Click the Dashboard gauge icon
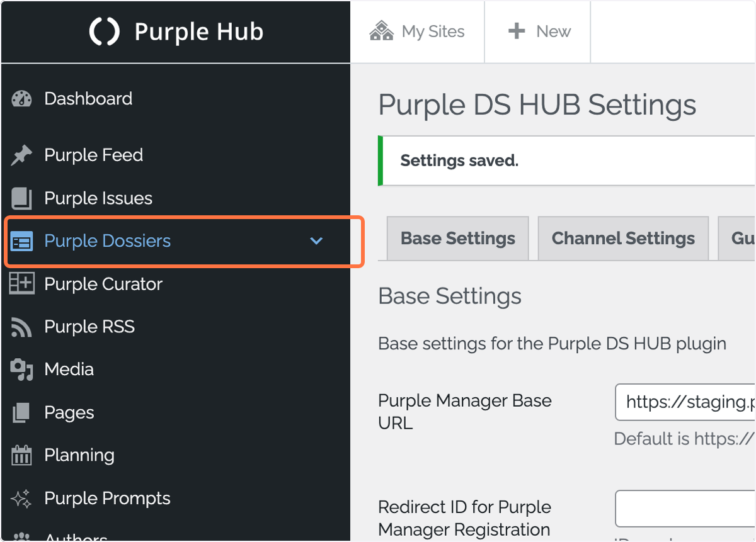 pos(21,99)
